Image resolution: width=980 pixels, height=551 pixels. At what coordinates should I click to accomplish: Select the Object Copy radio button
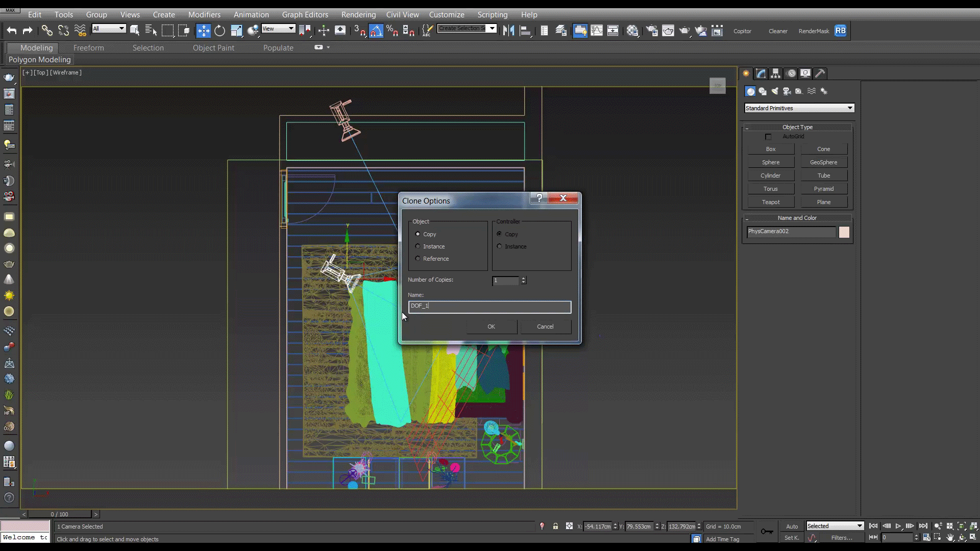coord(418,234)
